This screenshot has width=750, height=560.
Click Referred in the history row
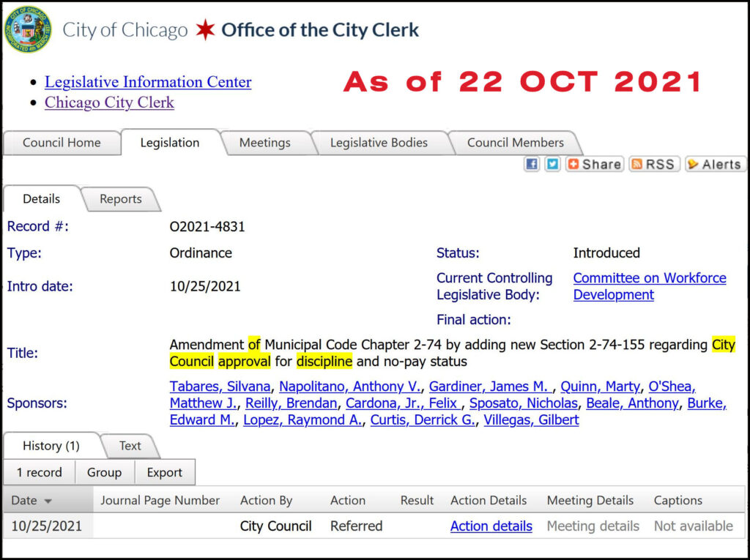tap(357, 526)
